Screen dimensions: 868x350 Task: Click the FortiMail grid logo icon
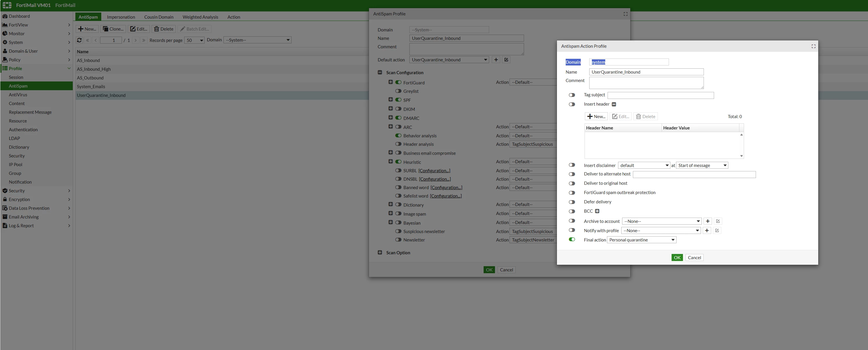point(7,6)
